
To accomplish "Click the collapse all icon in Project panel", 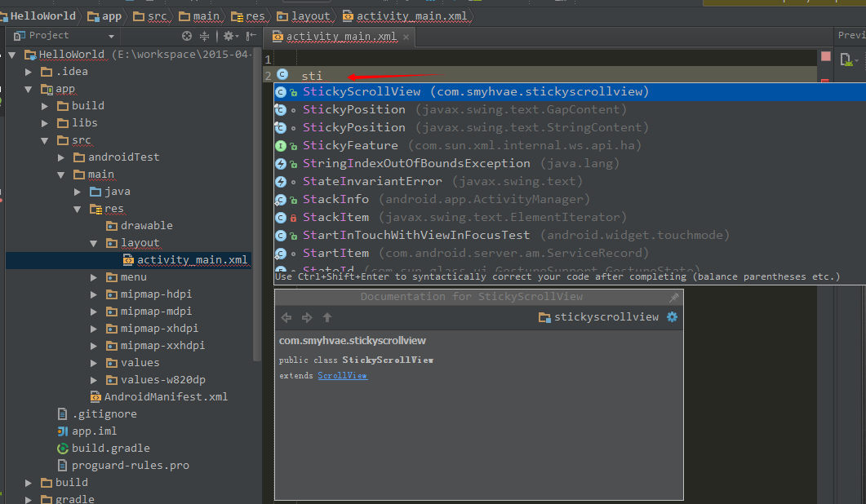I will (x=204, y=36).
